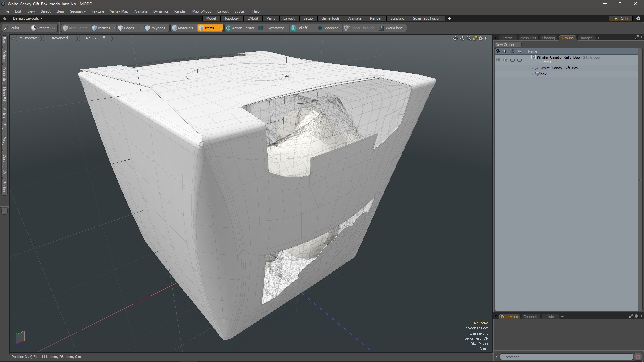
Task: Click the viewport rotate view icon
Action: pos(462,38)
